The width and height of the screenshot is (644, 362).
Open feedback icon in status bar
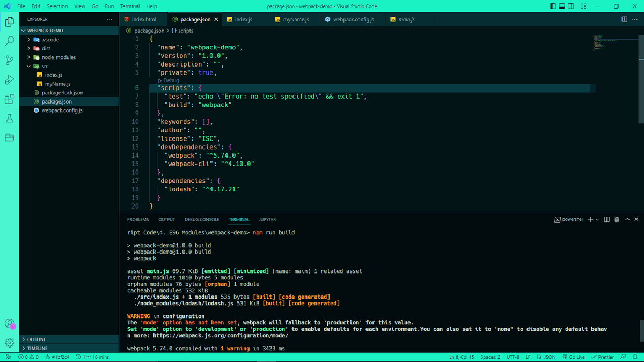pos(623,357)
